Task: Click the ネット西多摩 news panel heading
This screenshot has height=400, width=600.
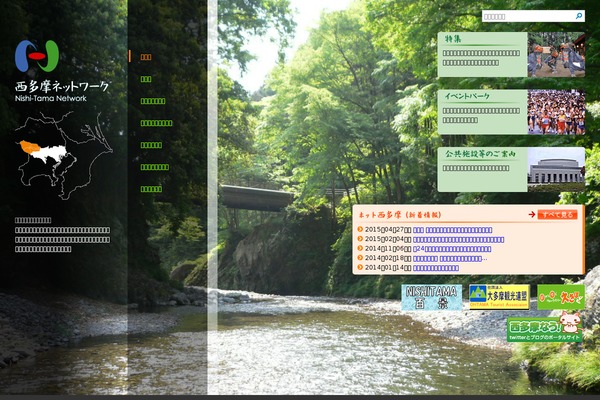Action: pos(400,215)
